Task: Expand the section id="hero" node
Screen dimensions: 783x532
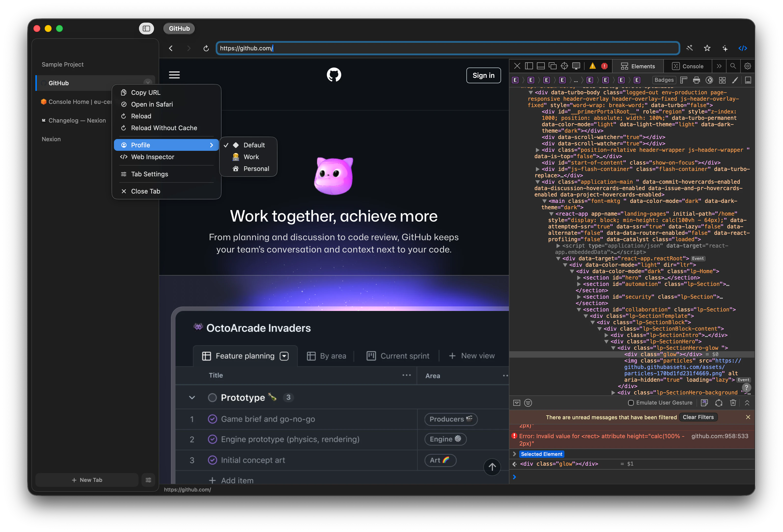Action: point(579,278)
